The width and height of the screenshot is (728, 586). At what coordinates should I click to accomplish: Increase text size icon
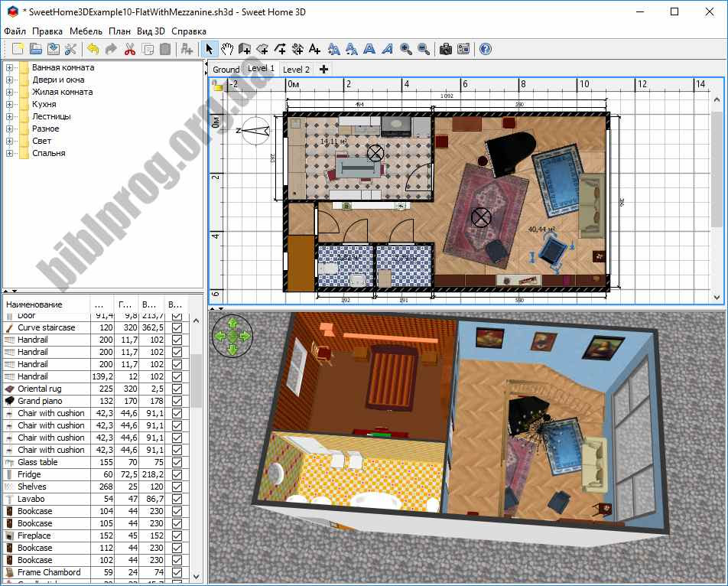coord(334,49)
